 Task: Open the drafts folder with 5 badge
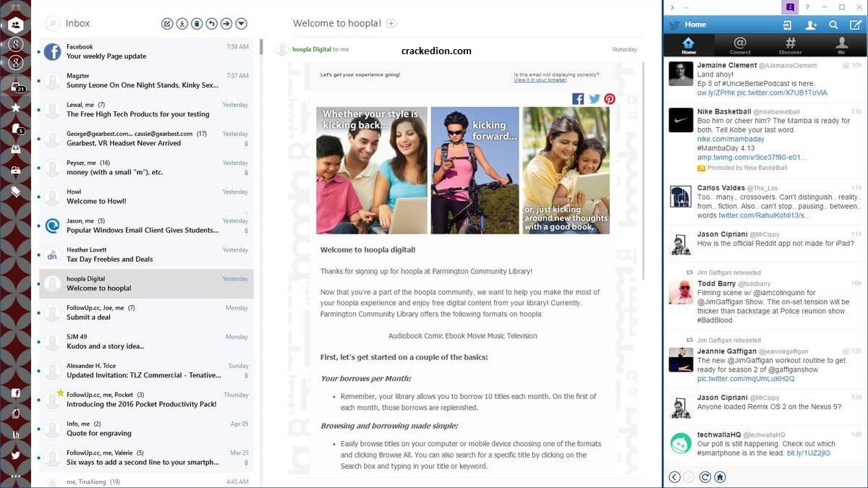[x=17, y=129]
